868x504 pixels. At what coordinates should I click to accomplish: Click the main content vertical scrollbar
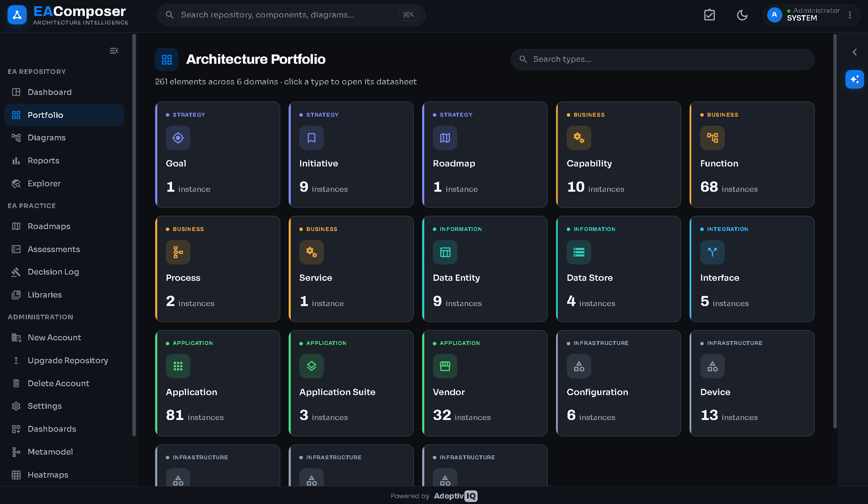pyautogui.click(x=835, y=231)
